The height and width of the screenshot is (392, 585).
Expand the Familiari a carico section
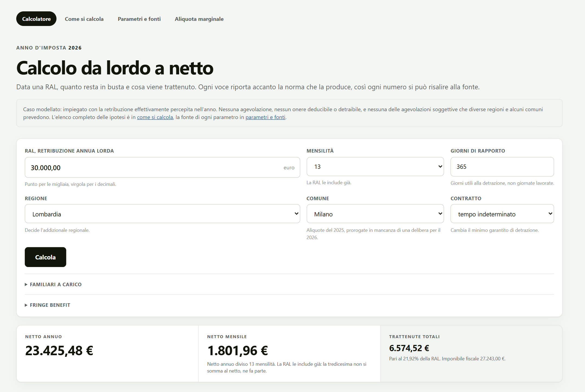[x=53, y=284]
